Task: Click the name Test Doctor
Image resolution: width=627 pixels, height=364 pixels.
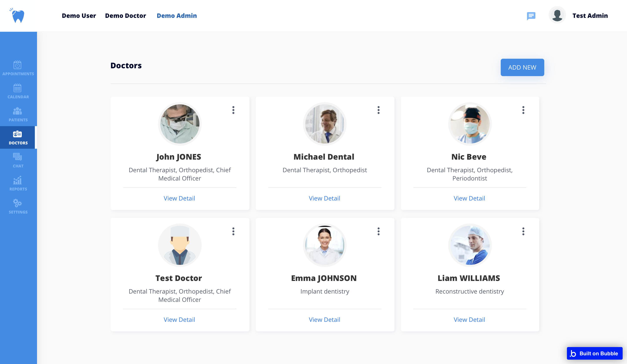Action: (179, 278)
